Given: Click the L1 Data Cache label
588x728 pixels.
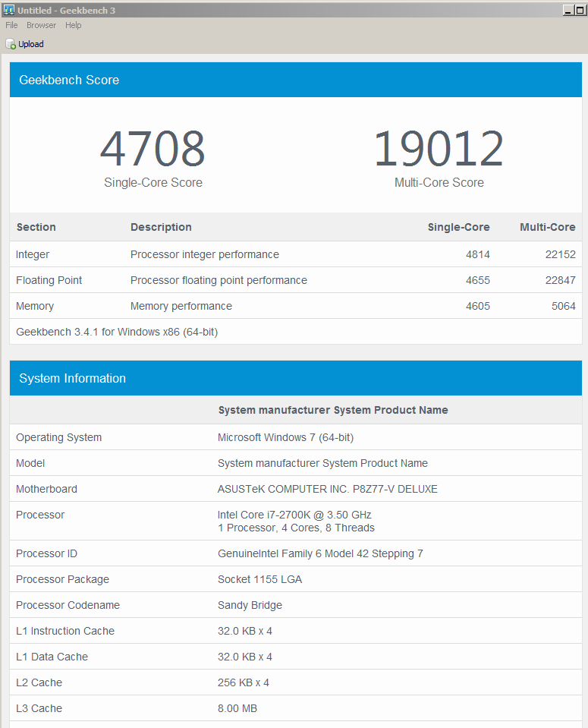Looking at the screenshot, I should click(52, 657).
